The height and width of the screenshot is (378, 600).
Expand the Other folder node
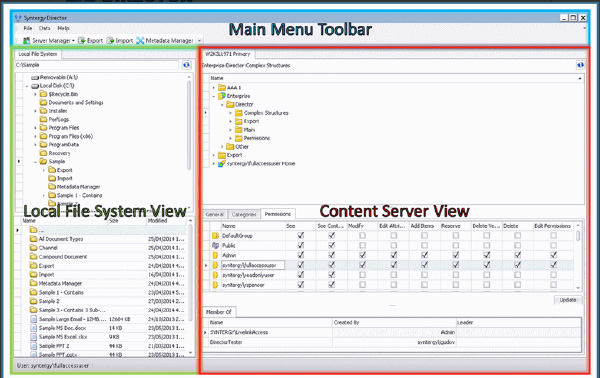point(222,147)
